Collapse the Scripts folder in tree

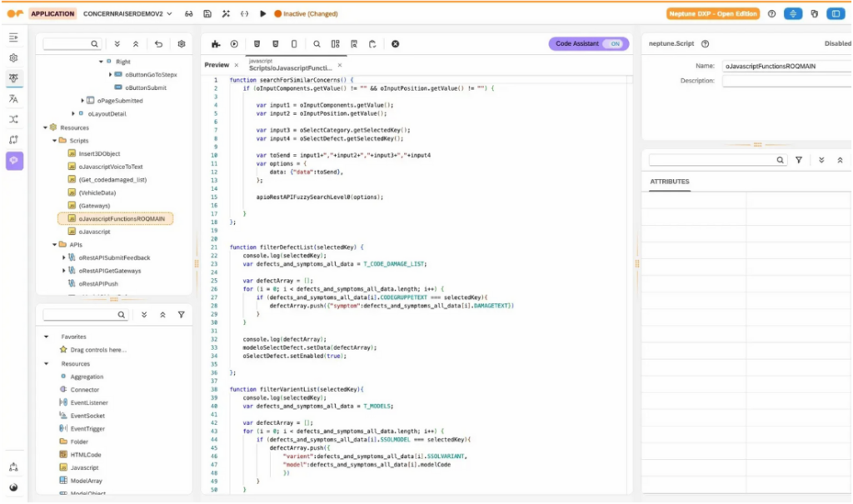[54, 141]
